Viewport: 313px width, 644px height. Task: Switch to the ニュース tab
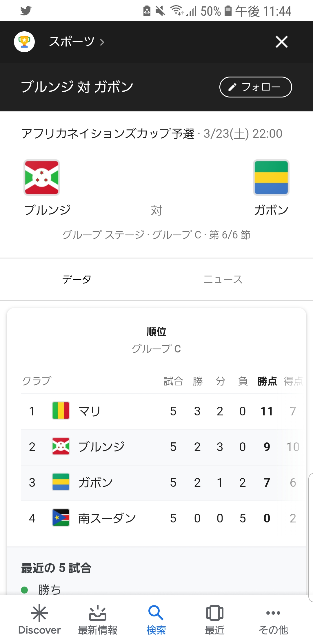tap(223, 279)
